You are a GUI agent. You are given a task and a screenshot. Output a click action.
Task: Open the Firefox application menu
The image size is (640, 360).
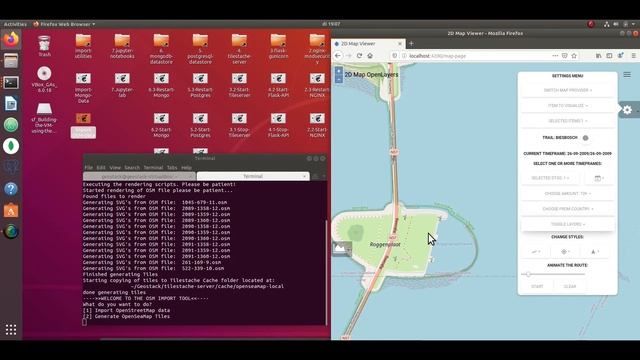[633, 56]
